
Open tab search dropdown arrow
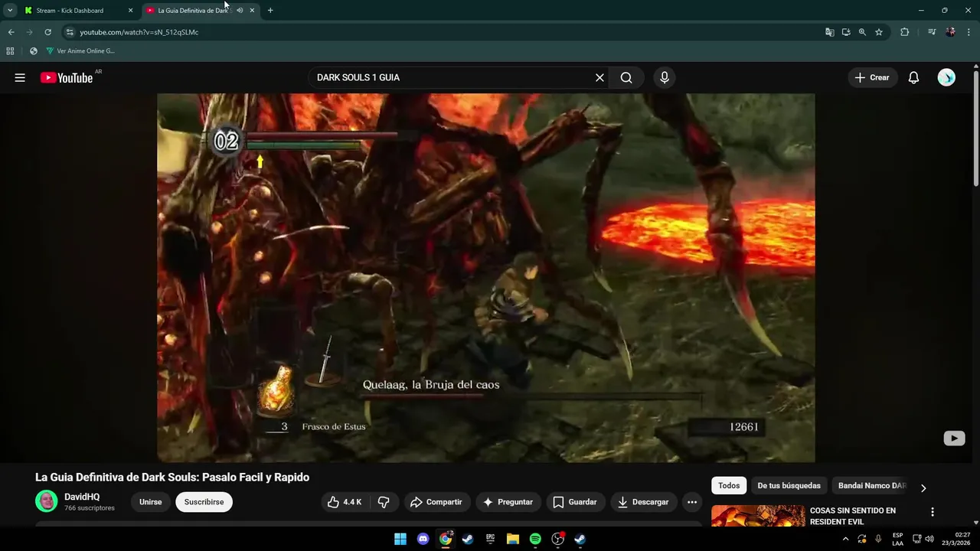(10, 11)
